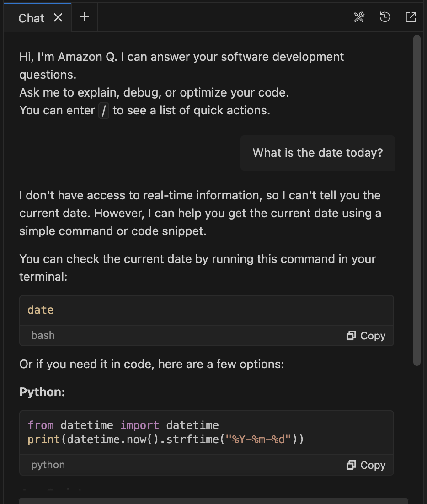Select the Chat tab
427x504 pixels.
tap(31, 18)
